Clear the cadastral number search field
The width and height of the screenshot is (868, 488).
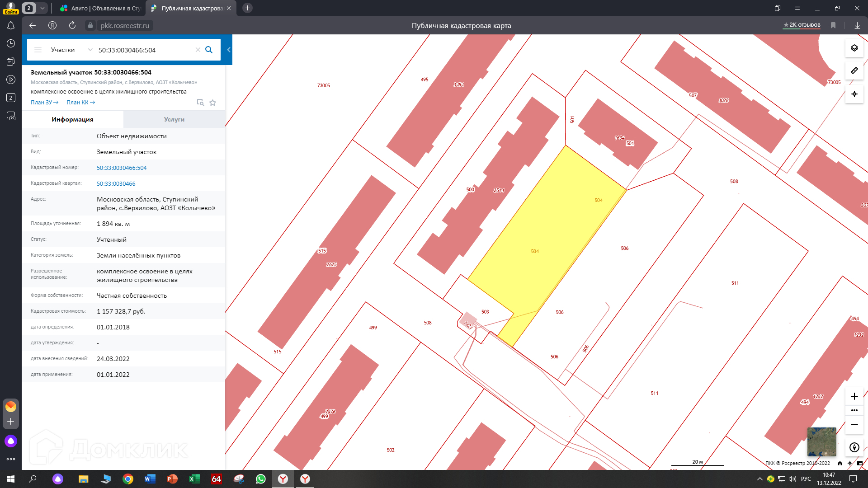click(x=198, y=50)
